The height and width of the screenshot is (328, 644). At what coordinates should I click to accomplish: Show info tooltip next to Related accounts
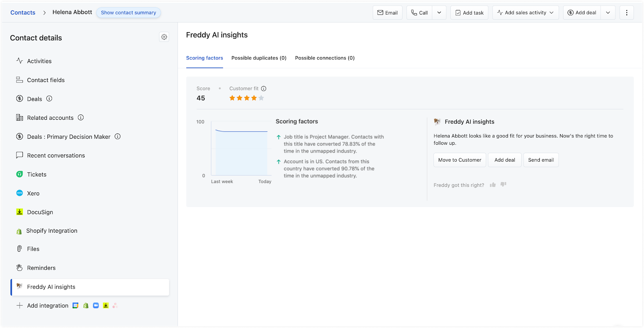click(x=80, y=117)
